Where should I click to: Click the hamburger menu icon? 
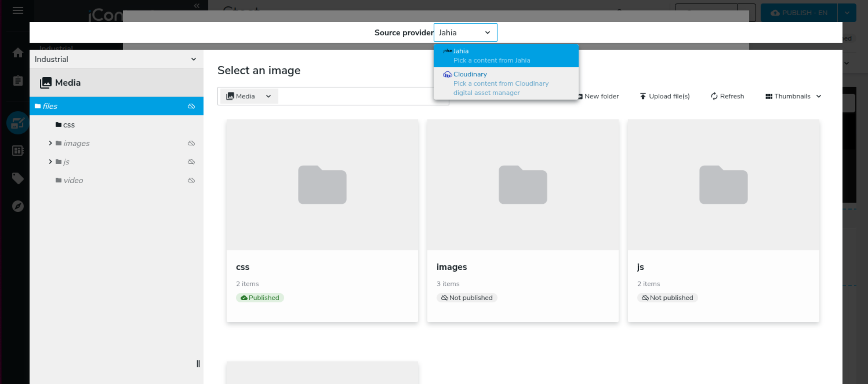click(x=18, y=10)
